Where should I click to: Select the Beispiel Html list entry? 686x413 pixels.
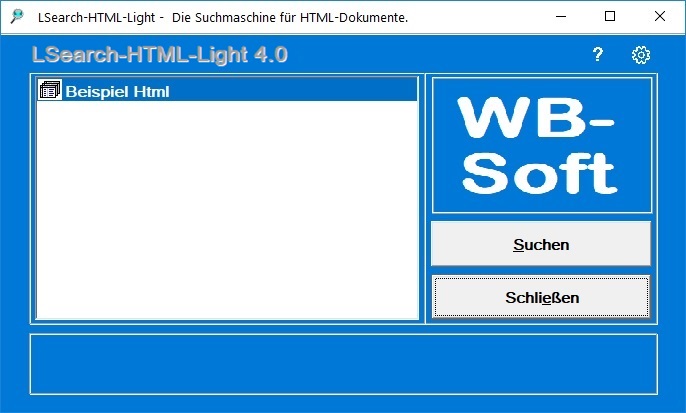117,92
